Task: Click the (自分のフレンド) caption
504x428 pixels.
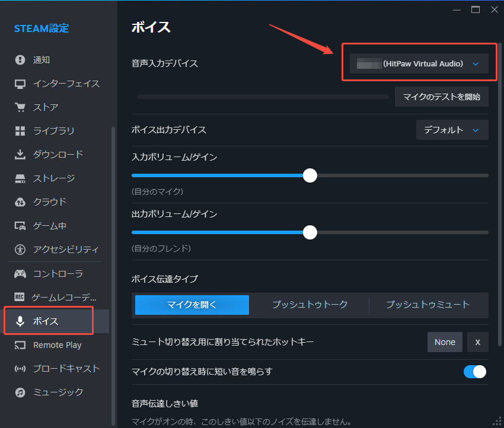Action: point(161,248)
